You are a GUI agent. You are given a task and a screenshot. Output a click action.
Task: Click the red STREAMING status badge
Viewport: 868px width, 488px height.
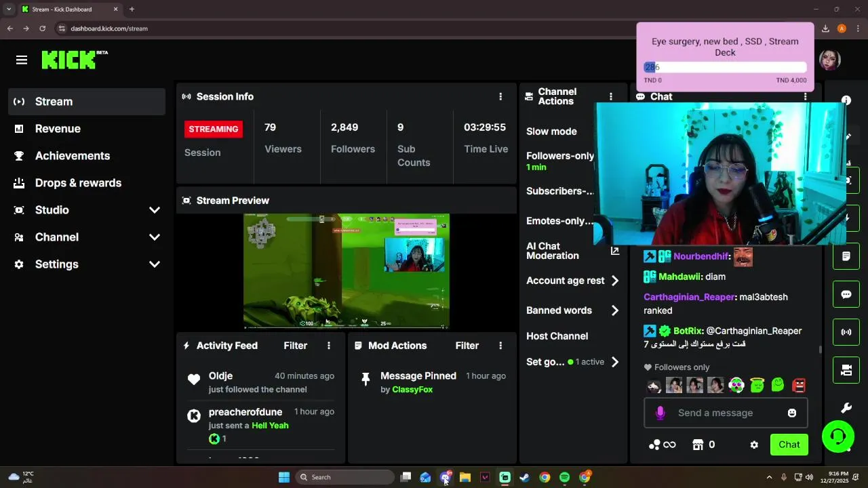pyautogui.click(x=214, y=129)
